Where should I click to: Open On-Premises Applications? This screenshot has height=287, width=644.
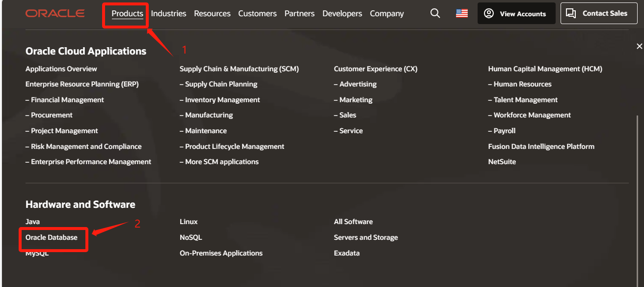point(221,253)
